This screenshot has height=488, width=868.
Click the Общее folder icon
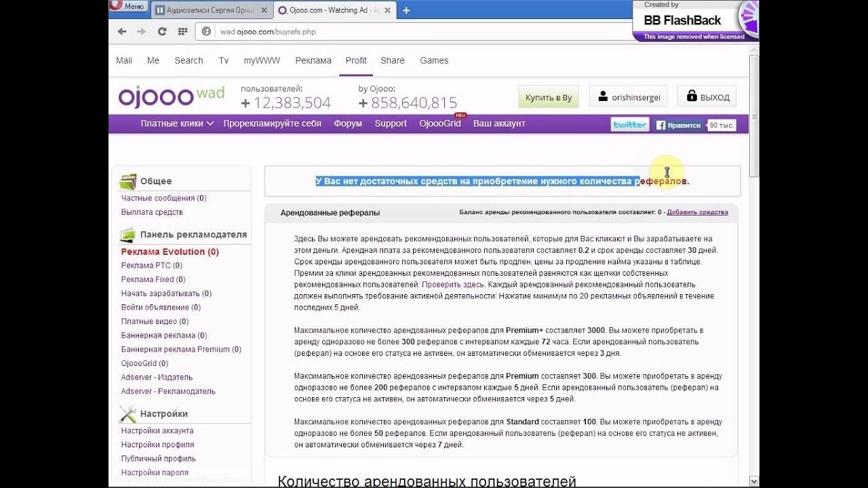pyautogui.click(x=127, y=181)
